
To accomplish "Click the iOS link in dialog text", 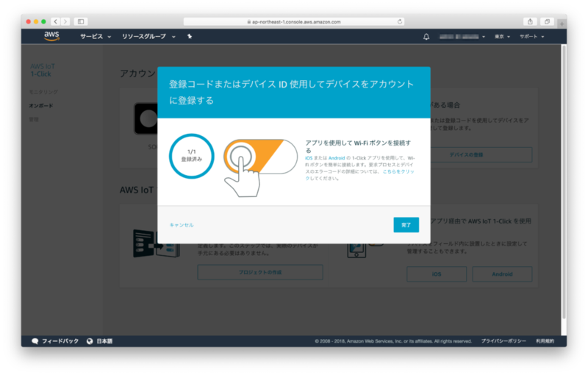I will click(x=309, y=158).
